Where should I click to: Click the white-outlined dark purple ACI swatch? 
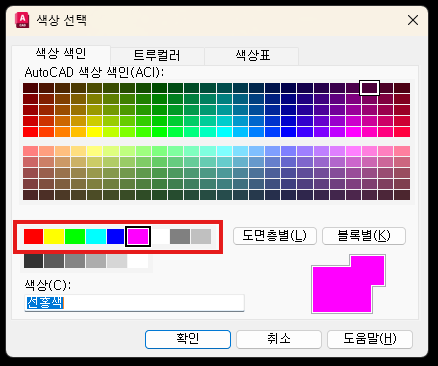[369, 88]
